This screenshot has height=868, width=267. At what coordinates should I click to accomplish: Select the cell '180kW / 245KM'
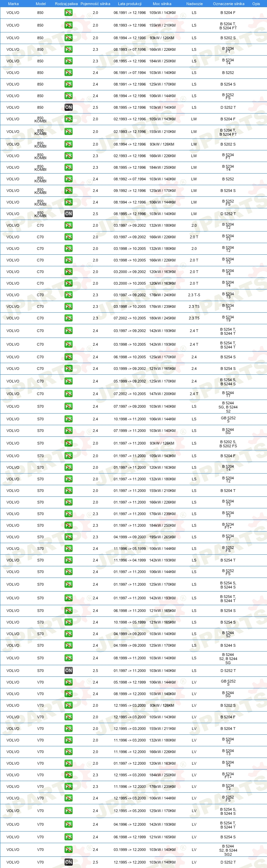pos(163,318)
